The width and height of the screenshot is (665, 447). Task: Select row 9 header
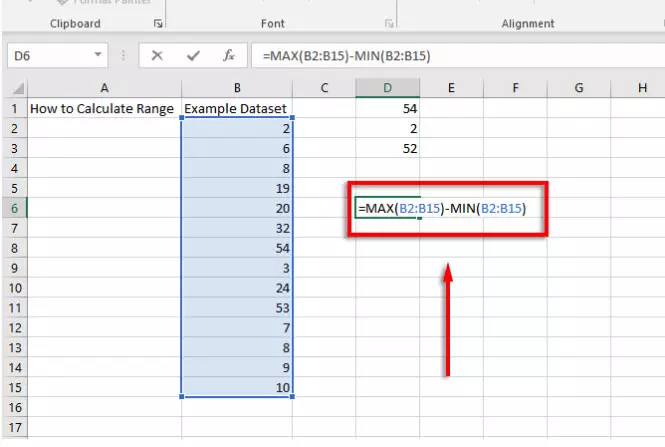pos(15,268)
